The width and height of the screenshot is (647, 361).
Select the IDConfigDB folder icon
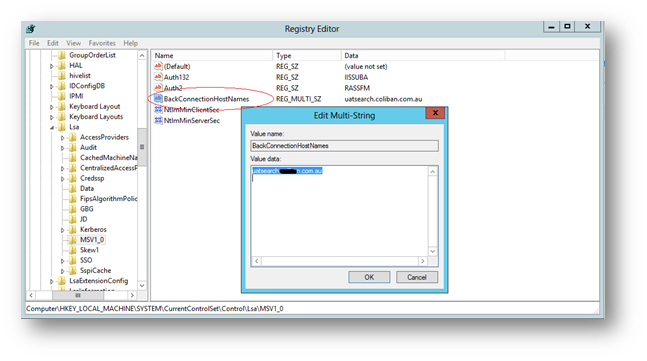[x=62, y=86]
